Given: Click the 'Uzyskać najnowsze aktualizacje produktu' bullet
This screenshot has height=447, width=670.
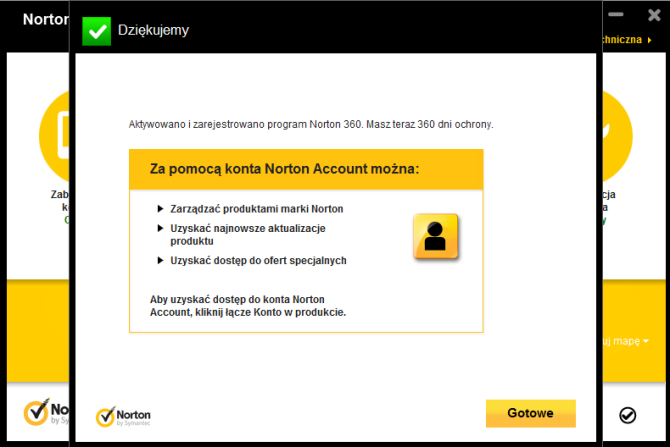Looking at the screenshot, I should [241, 235].
